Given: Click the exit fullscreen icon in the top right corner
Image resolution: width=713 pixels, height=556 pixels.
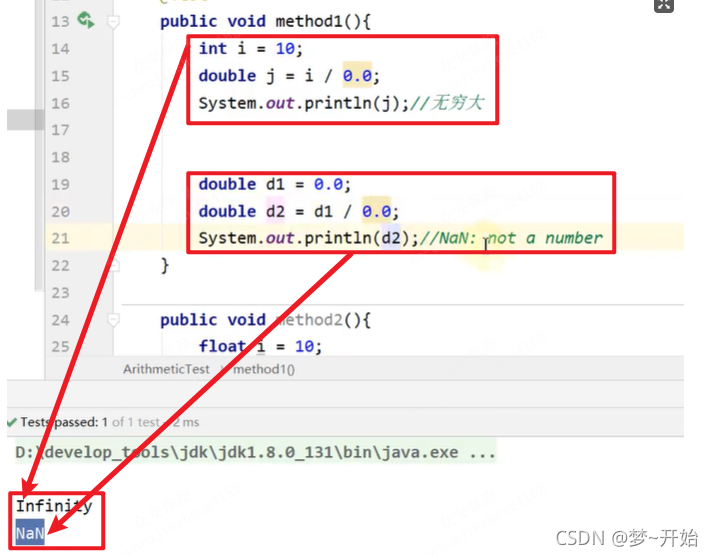Looking at the screenshot, I should tap(663, 5).
